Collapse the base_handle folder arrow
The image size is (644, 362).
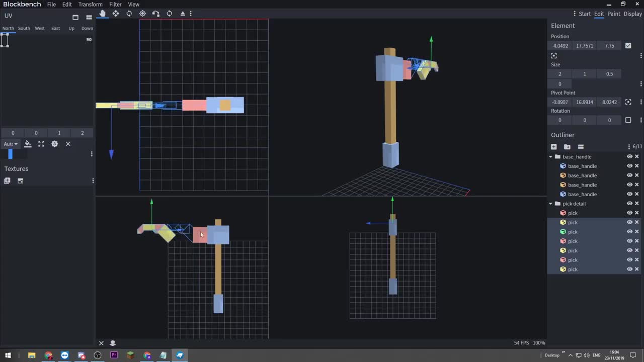(x=551, y=157)
